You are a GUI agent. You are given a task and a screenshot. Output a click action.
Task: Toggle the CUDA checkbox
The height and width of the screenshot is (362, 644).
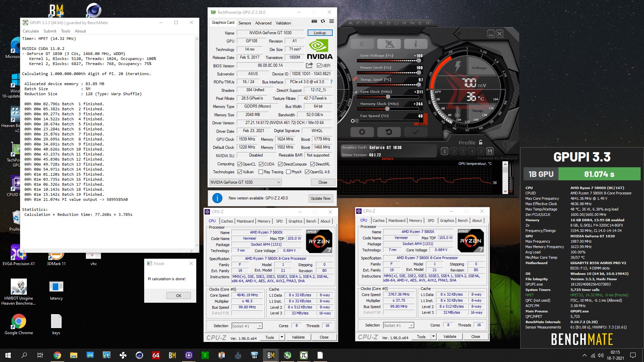[x=261, y=164]
